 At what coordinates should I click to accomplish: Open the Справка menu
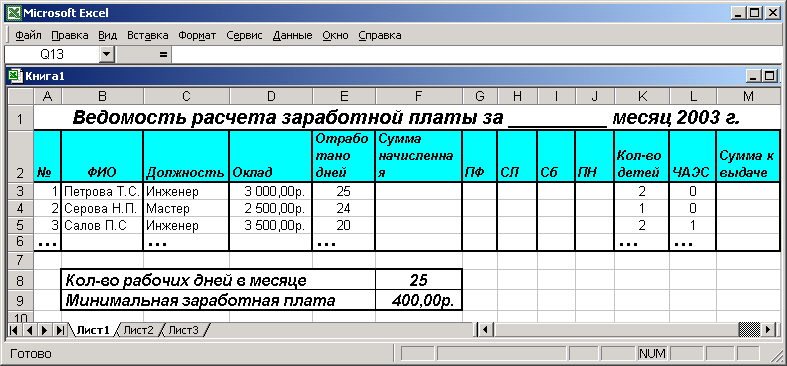pyautogui.click(x=380, y=36)
